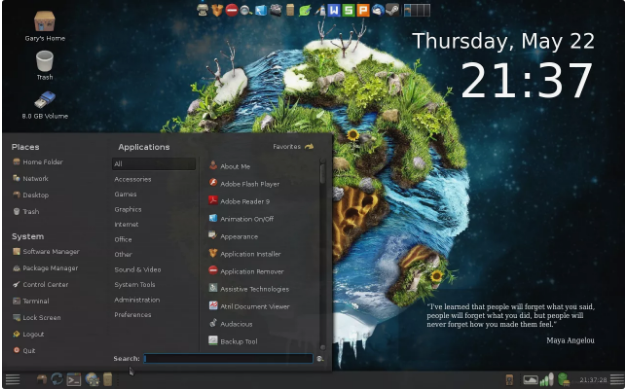This screenshot has width=628, height=389.
Task: Open the terminal icon in bottom panel
Action: (74, 379)
